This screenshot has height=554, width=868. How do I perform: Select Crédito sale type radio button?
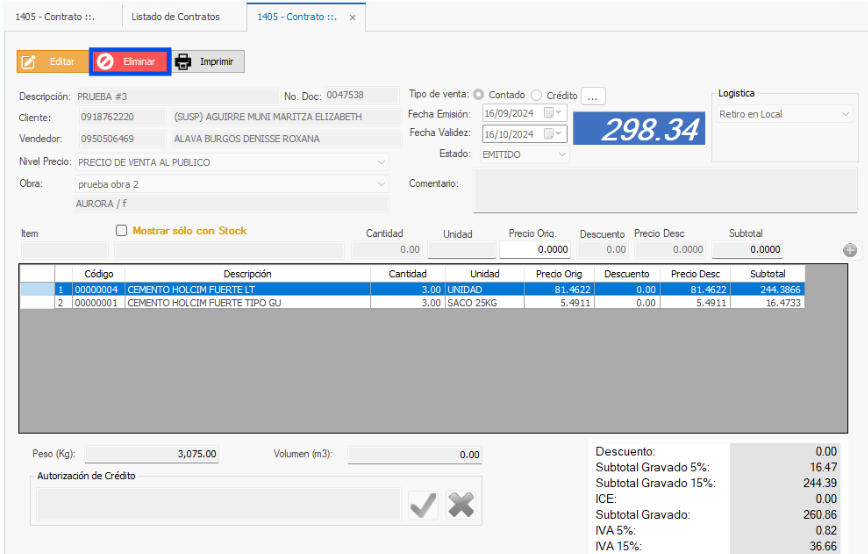click(x=537, y=96)
